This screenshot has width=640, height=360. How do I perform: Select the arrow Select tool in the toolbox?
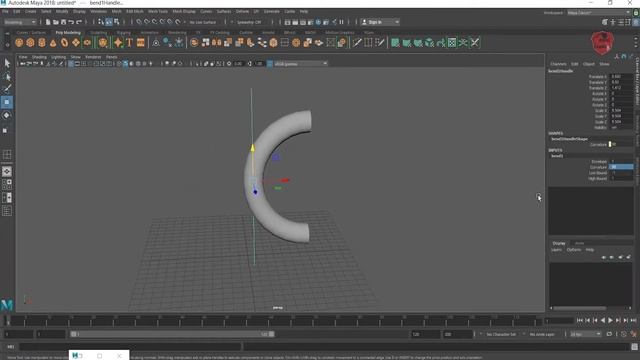7,63
